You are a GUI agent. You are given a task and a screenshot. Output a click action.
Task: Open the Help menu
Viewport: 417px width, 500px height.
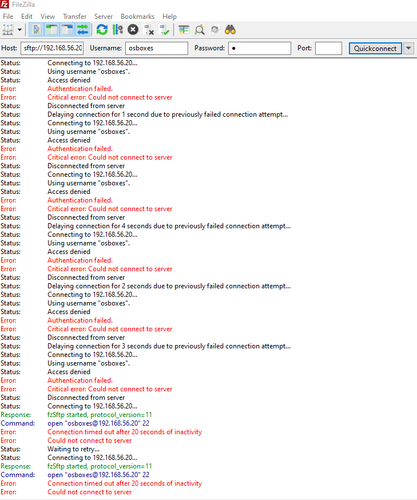pyautogui.click(x=169, y=17)
